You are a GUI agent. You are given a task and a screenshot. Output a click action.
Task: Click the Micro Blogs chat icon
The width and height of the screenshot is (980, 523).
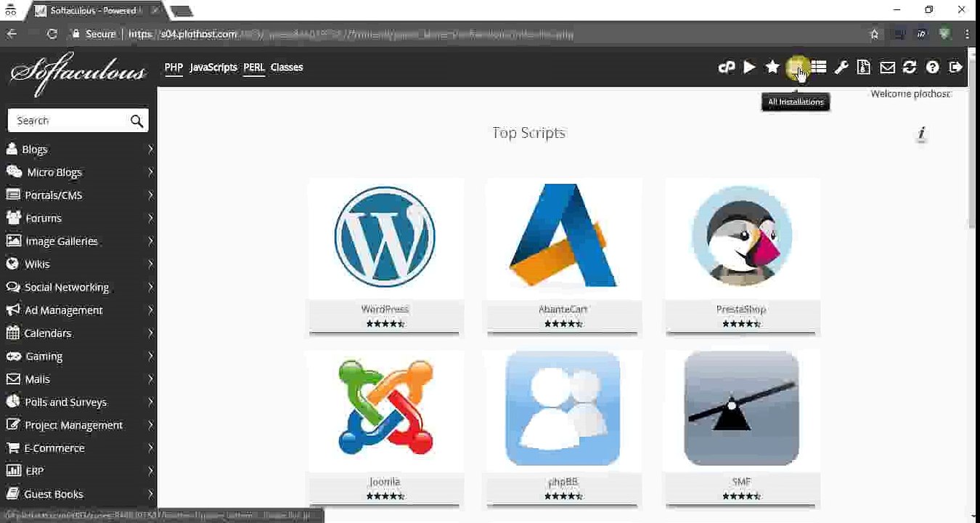tap(14, 172)
